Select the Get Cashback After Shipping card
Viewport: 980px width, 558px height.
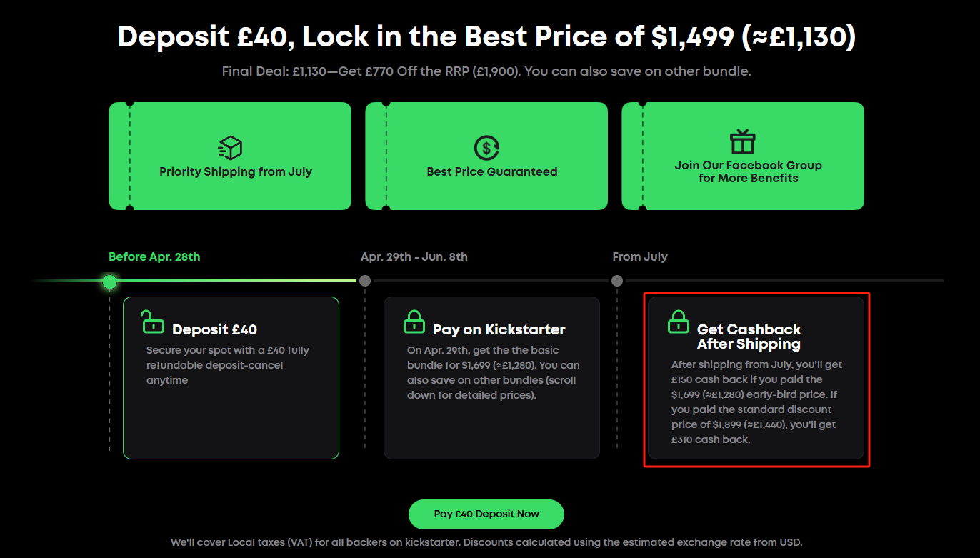tap(756, 377)
